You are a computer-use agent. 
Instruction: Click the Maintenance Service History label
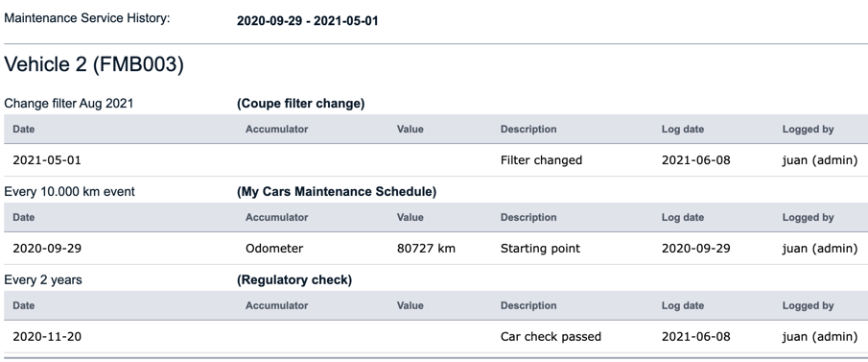point(87,17)
